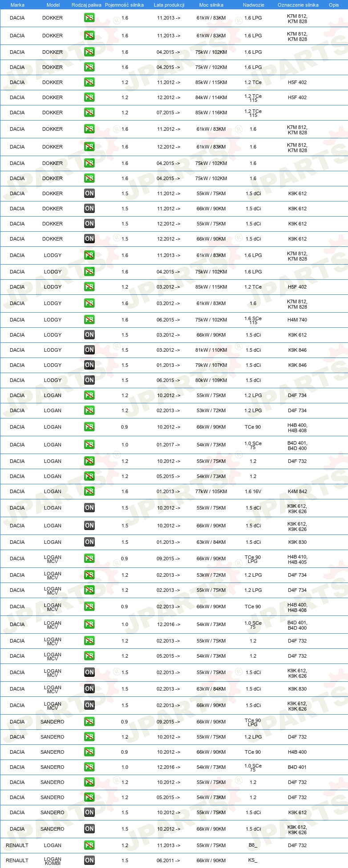Click ON diesel icon for Renault Logan Kombi row
348x868 pixels.
[89, 860]
